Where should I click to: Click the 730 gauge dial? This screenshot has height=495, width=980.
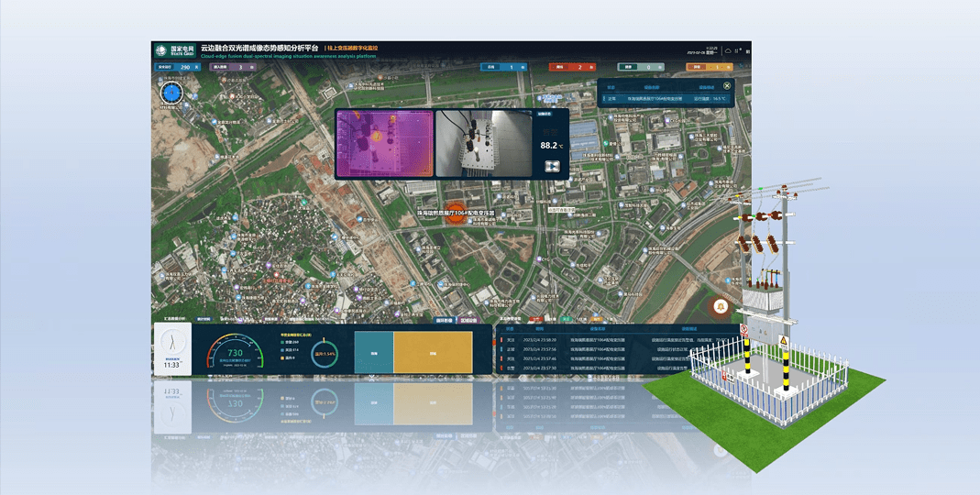point(235,353)
